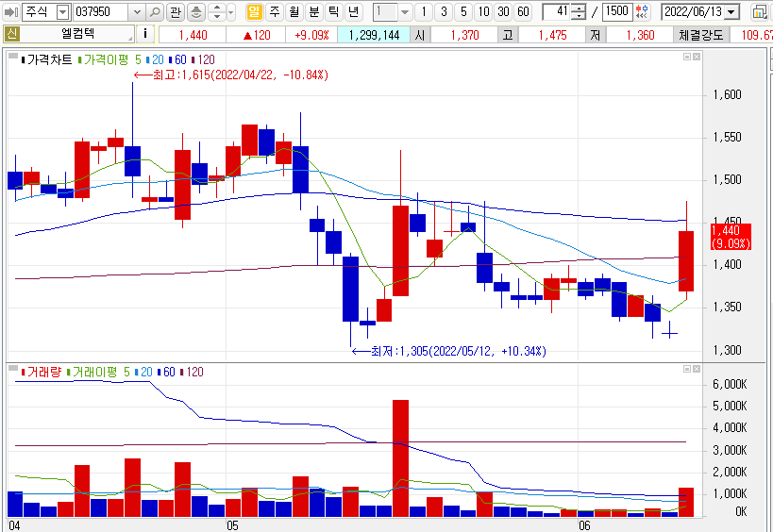
Task: Click the price MA 120 legend swatch
Action: (x=193, y=60)
